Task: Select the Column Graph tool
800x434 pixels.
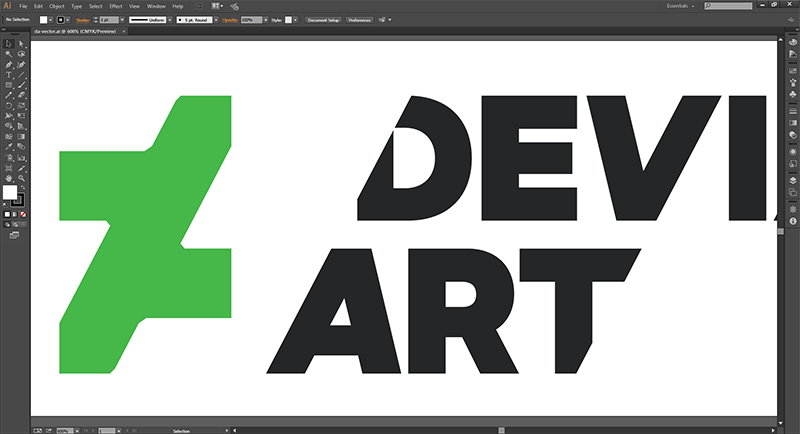Action: 21,158
